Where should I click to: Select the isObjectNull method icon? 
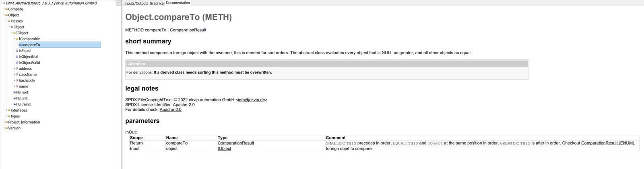(x=17, y=57)
